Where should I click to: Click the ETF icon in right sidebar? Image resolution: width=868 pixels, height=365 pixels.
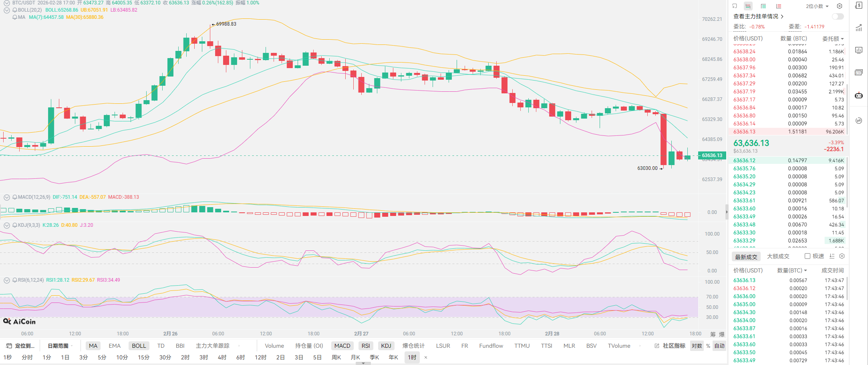point(858,73)
